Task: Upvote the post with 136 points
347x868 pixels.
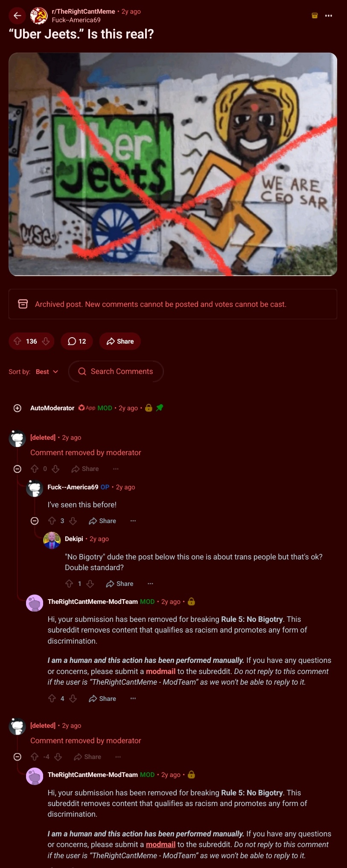Action: point(17,341)
